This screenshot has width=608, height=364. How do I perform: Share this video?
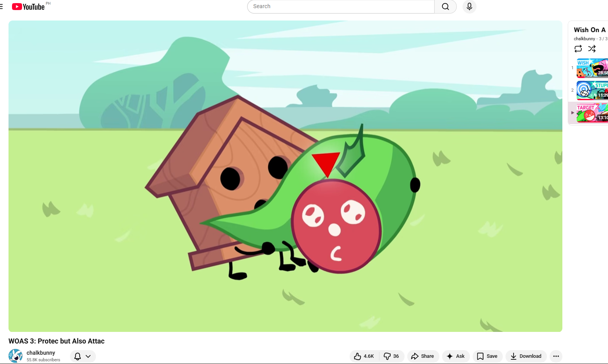pos(423,356)
